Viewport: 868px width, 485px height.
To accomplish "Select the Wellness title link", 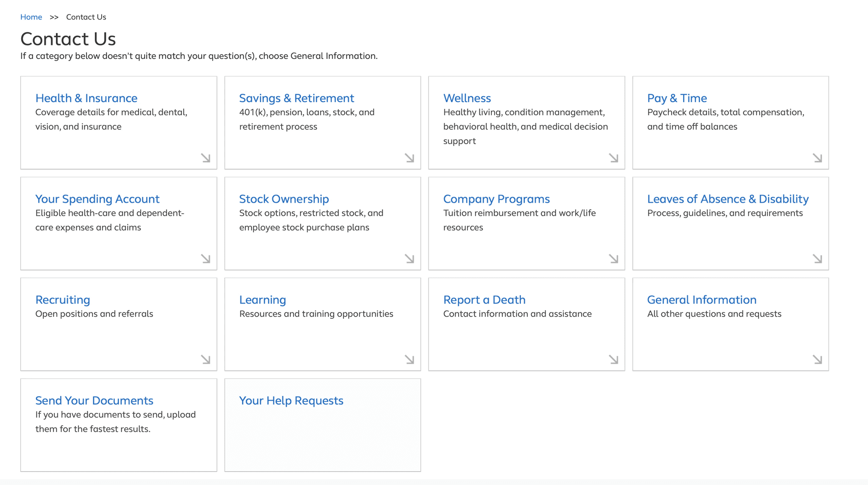I will click(467, 98).
